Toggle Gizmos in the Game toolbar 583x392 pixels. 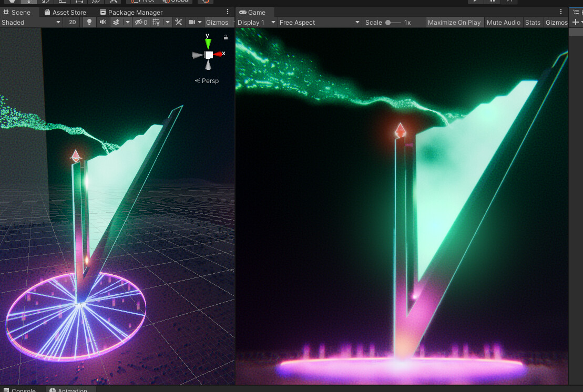[556, 22]
